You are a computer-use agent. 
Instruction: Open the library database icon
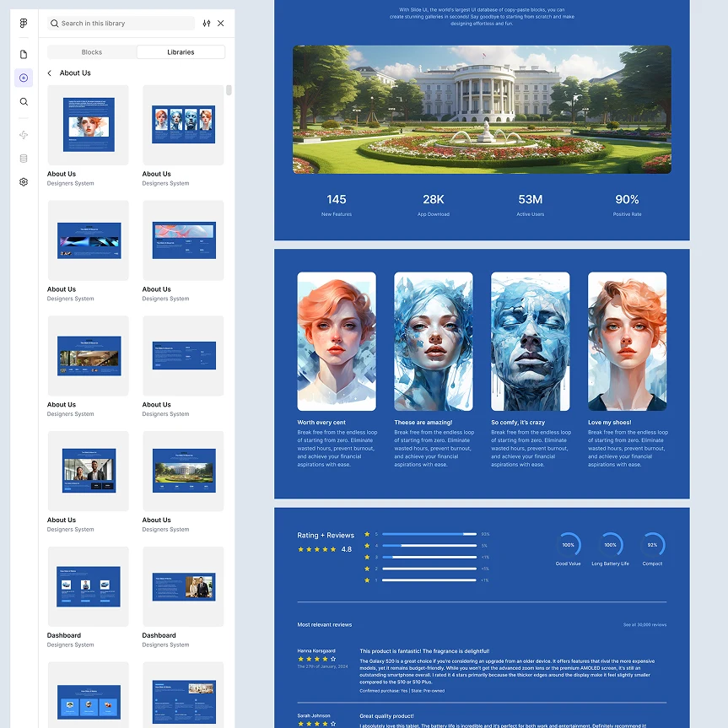pyautogui.click(x=23, y=158)
